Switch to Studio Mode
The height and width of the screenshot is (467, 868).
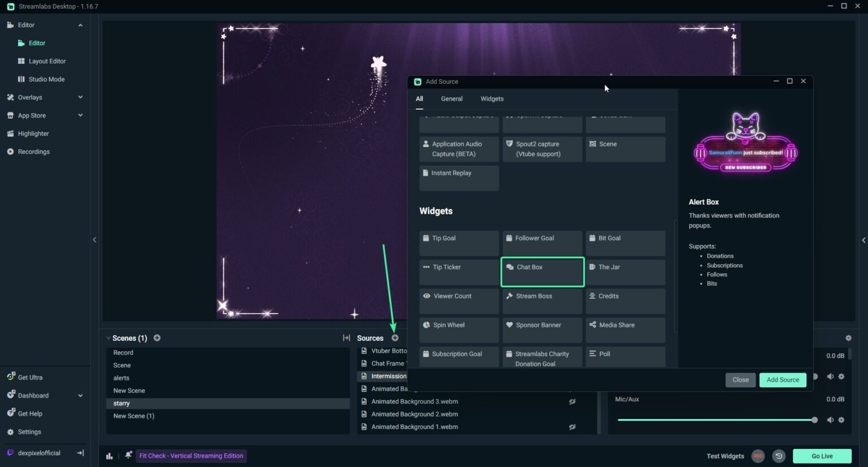(45, 79)
